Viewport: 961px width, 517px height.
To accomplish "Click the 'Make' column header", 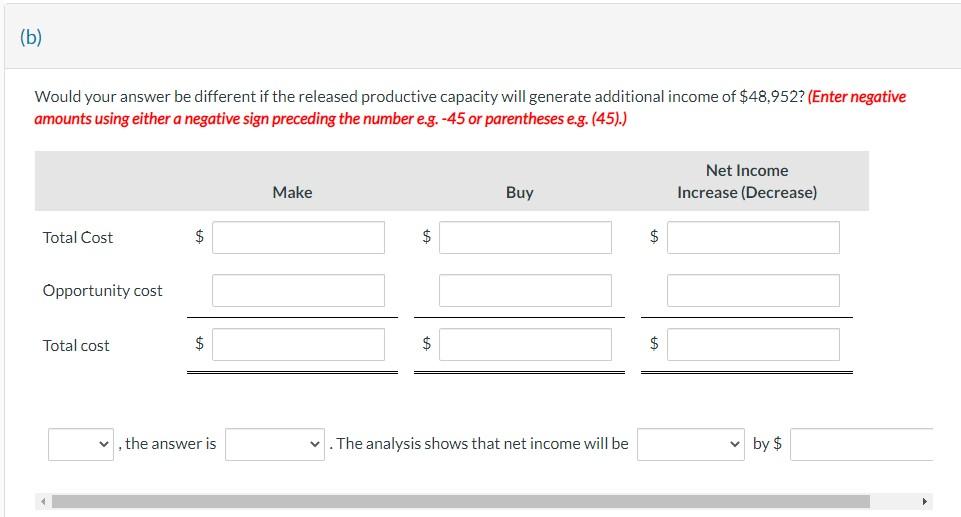I will click(292, 192).
